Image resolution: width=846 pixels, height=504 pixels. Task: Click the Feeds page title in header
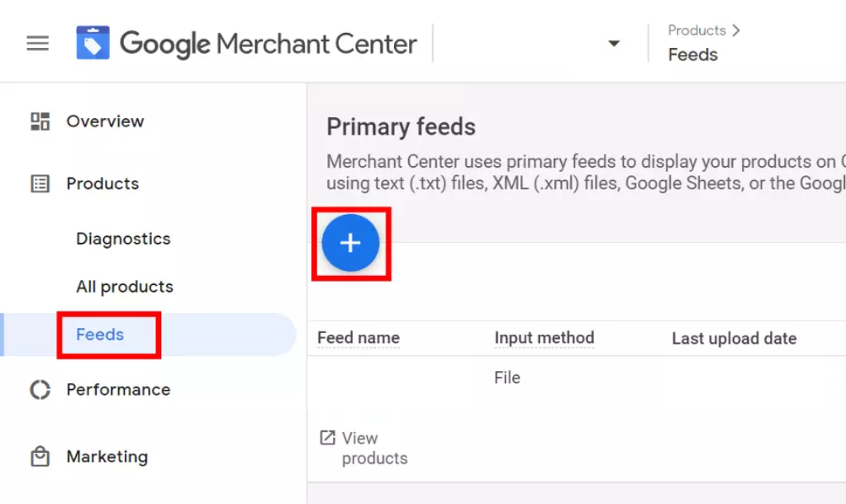coord(693,55)
